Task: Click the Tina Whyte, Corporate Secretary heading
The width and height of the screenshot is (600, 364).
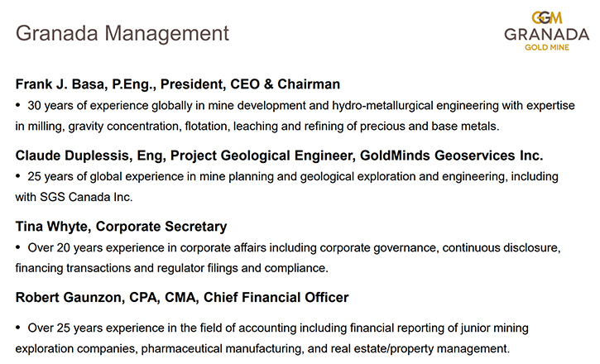Action: pyautogui.click(x=121, y=227)
